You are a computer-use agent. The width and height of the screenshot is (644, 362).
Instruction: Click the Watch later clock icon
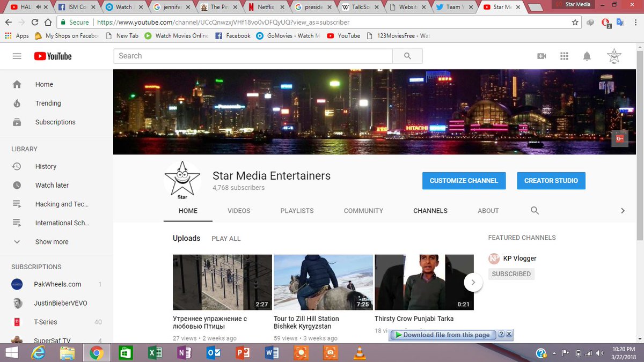17,185
